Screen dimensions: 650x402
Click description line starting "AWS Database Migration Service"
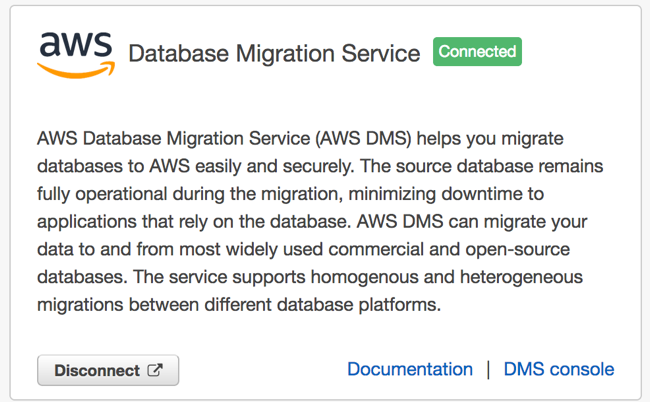(x=300, y=138)
